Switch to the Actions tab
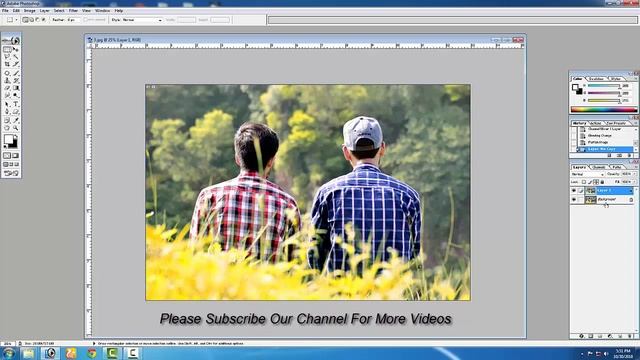 click(x=596, y=123)
